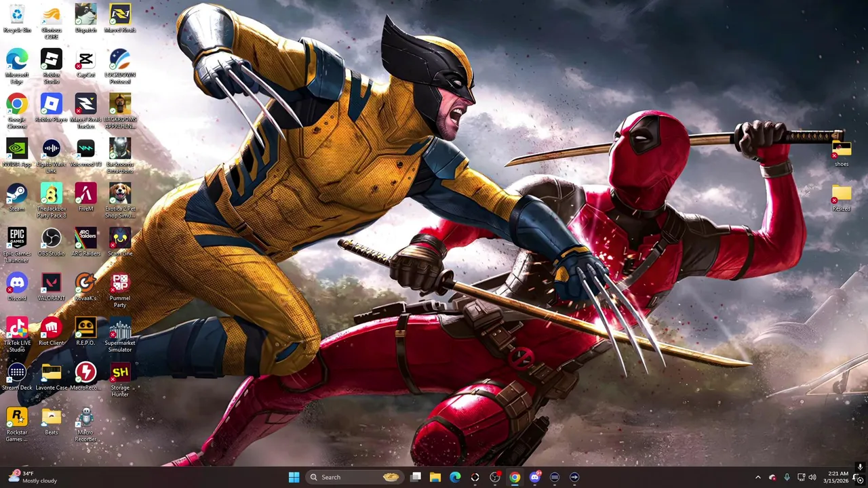
Task: Select the Discord desktop icon
Action: click(x=17, y=287)
